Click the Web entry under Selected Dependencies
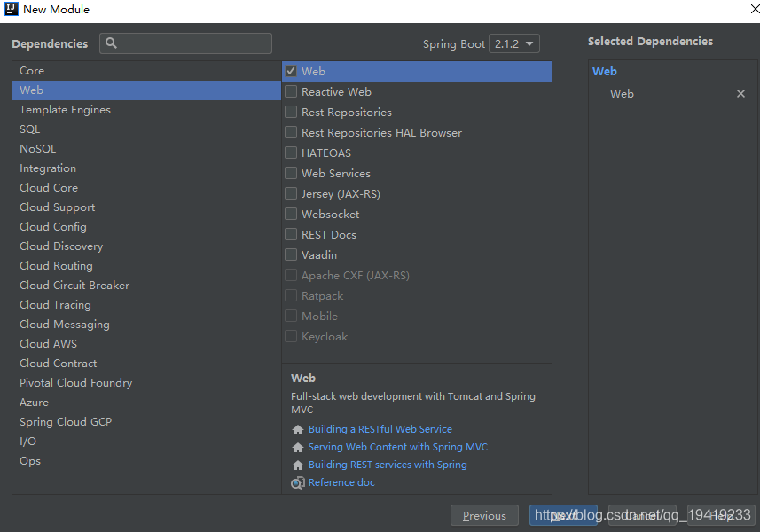The image size is (760, 532). pyautogui.click(x=622, y=93)
